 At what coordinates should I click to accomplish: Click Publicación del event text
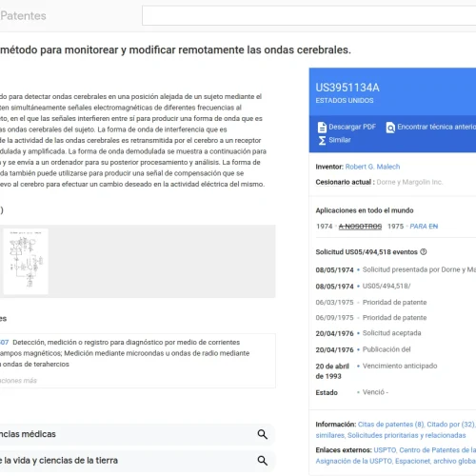[387, 349]
